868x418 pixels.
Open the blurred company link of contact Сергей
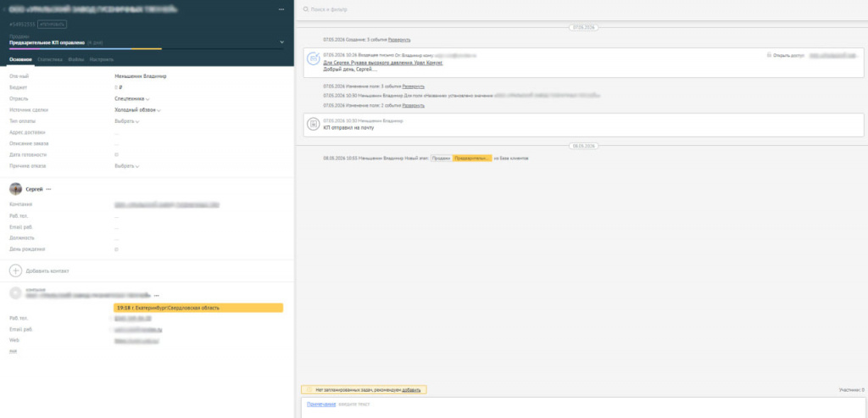[x=167, y=205]
